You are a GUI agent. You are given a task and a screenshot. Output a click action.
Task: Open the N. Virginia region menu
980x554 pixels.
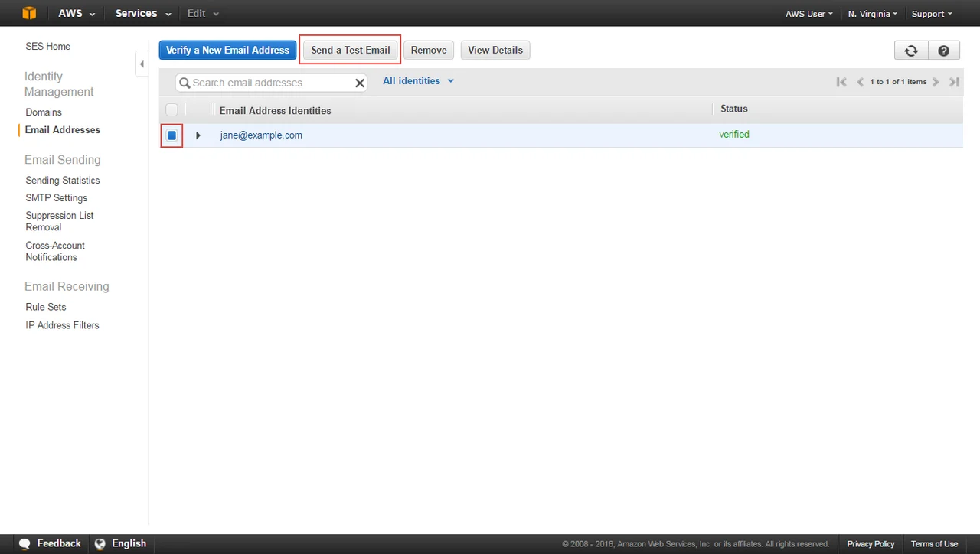[873, 14]
